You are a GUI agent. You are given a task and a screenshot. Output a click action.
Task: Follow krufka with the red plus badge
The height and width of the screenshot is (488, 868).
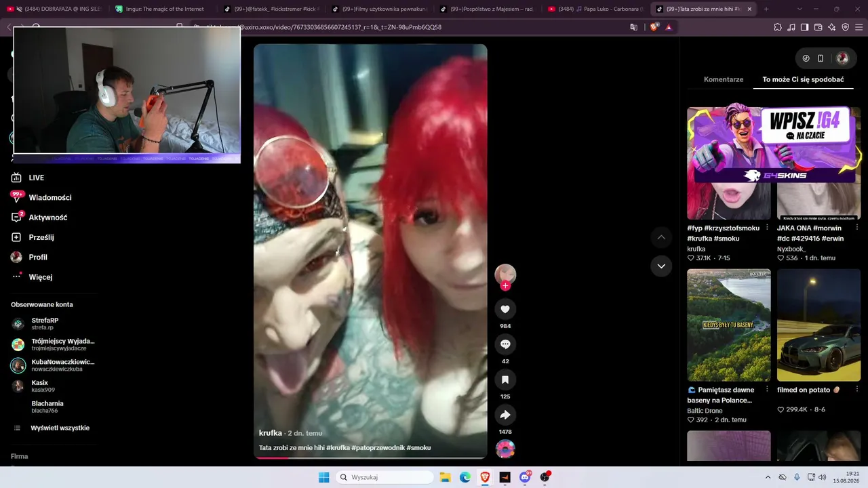(x=505, y=286)
